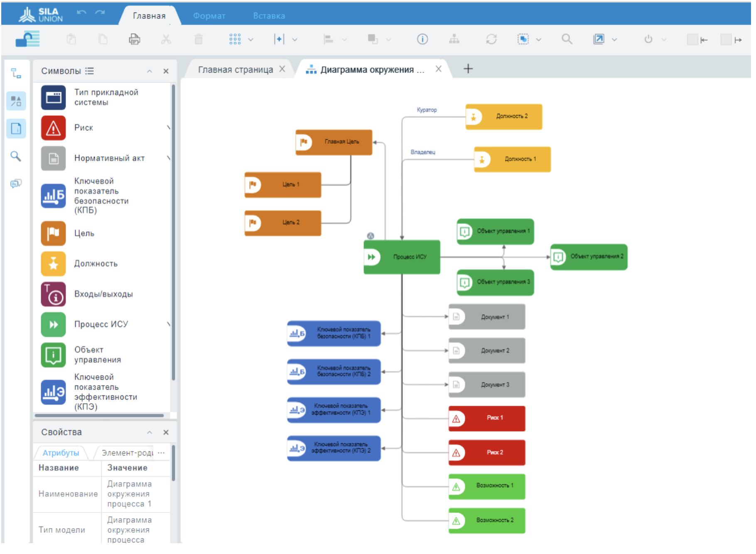This screenshot has width=756, height=554.
Task: Click the information icon in toolbar
Action: 422,39
